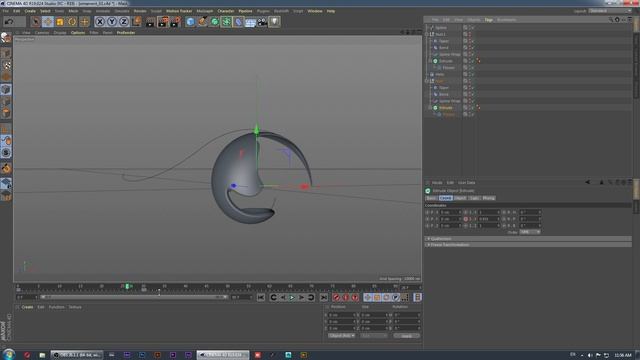
Task: Toggle Rotation keyframe recording icon
Action: coord(386,298)
